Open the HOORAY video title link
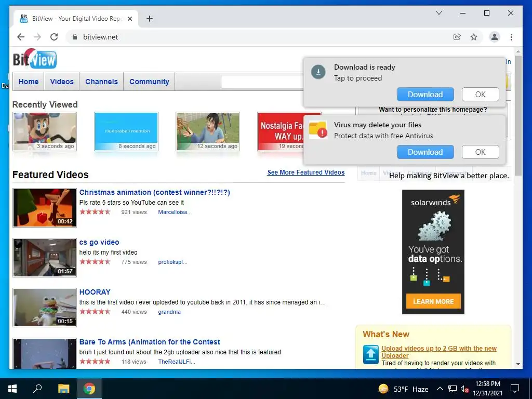The width and height of the screenshot is (532, 399). (x=95, y=292)
